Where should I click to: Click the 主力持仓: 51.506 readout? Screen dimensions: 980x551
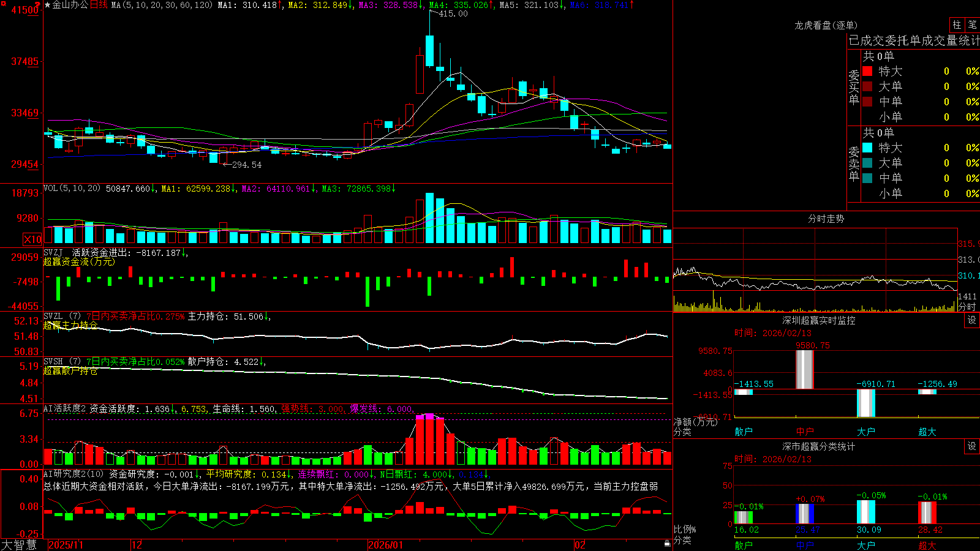228,317
